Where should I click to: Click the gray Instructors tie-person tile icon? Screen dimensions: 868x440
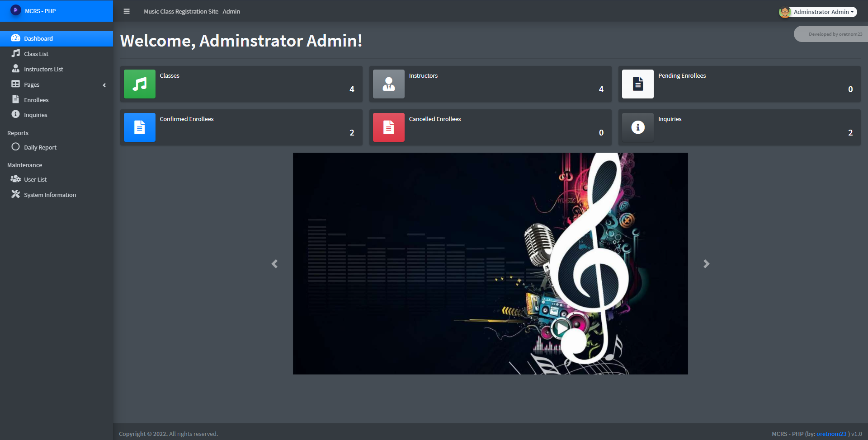(389, 84)
